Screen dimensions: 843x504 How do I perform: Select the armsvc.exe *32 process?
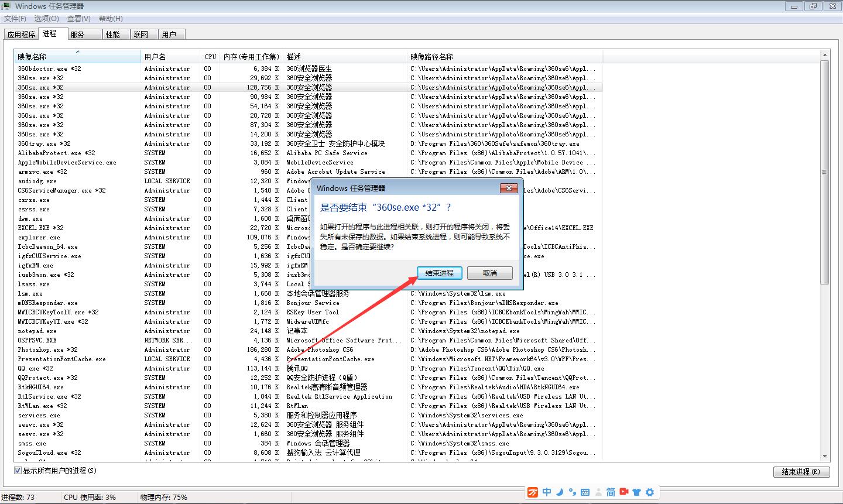(309, 172)
